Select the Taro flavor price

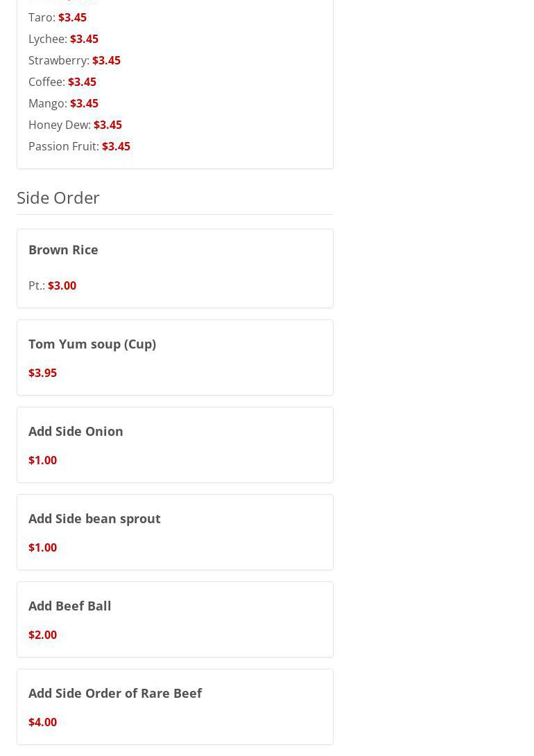pyautogui.click(x=72, y=17)
